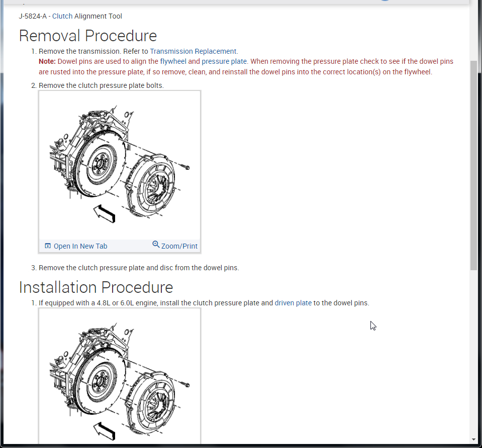482x448 pixels.
Task: Click the magnifier icon beside Zoom/Print
Action: tap(156, 244)
